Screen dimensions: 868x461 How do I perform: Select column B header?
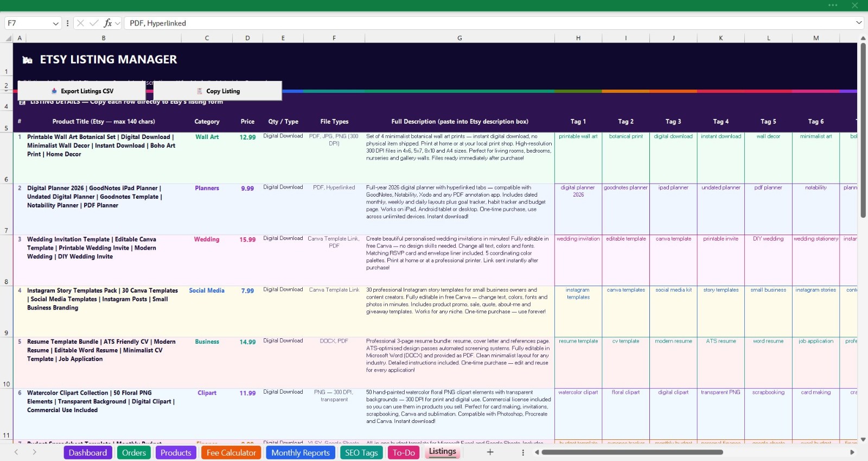[x=104, y=38]
